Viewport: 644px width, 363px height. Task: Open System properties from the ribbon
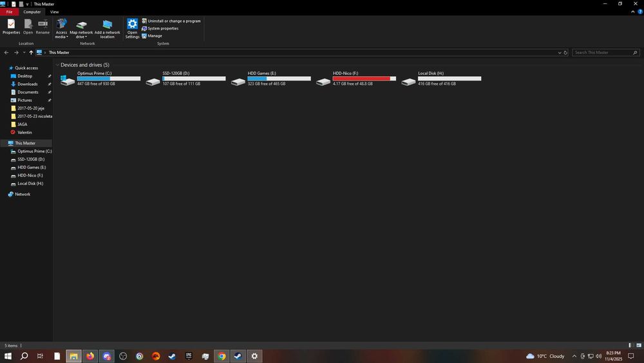pyautogui.click(x=160, y=28)
